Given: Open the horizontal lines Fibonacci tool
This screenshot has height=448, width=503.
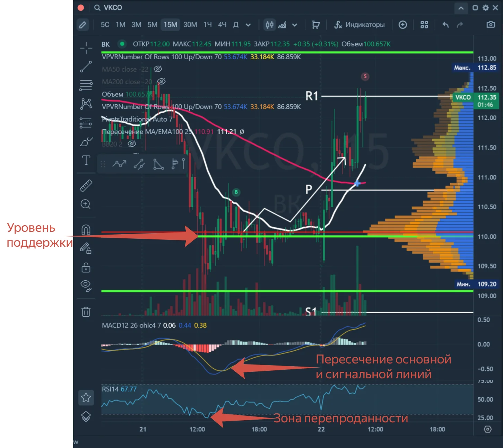Looking at the screenshot, I should point(86,85).
